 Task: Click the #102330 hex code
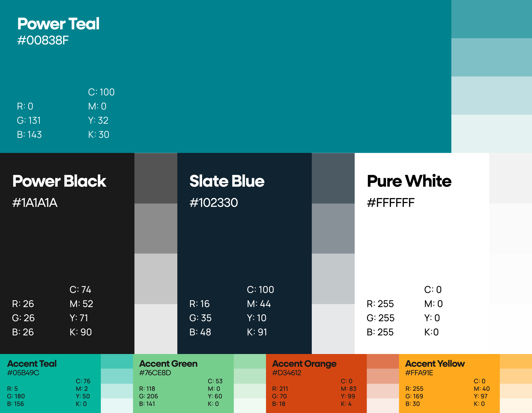[214, 203]
